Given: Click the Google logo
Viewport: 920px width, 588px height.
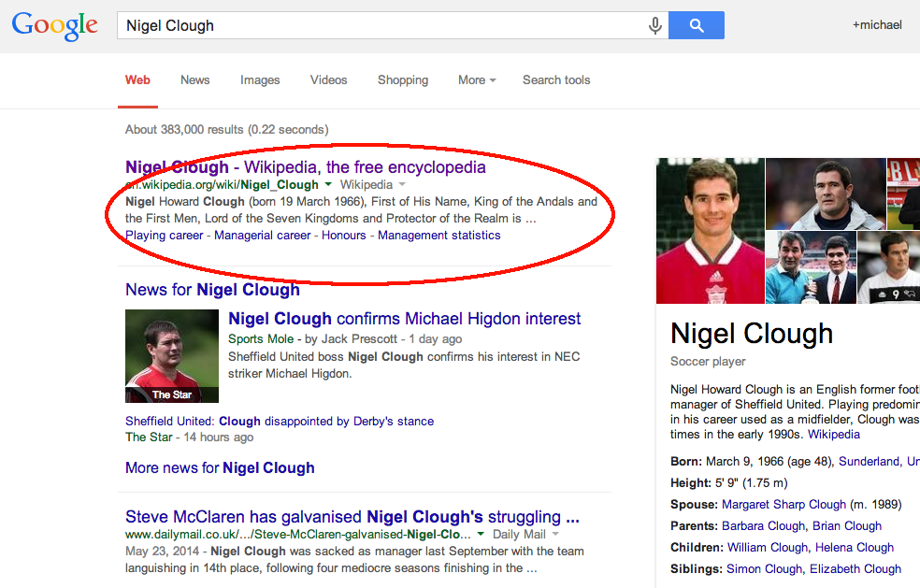Looking at the screenshot, I should coord(54,25).
